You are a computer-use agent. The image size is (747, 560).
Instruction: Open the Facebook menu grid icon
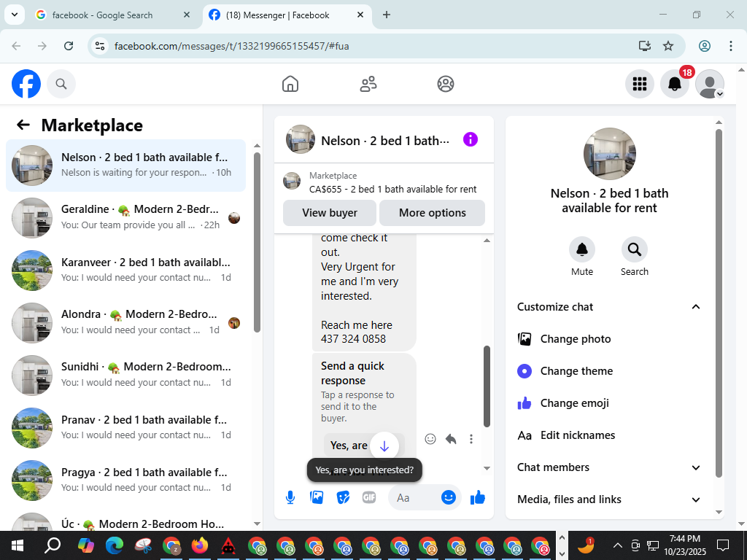[639, 84]
